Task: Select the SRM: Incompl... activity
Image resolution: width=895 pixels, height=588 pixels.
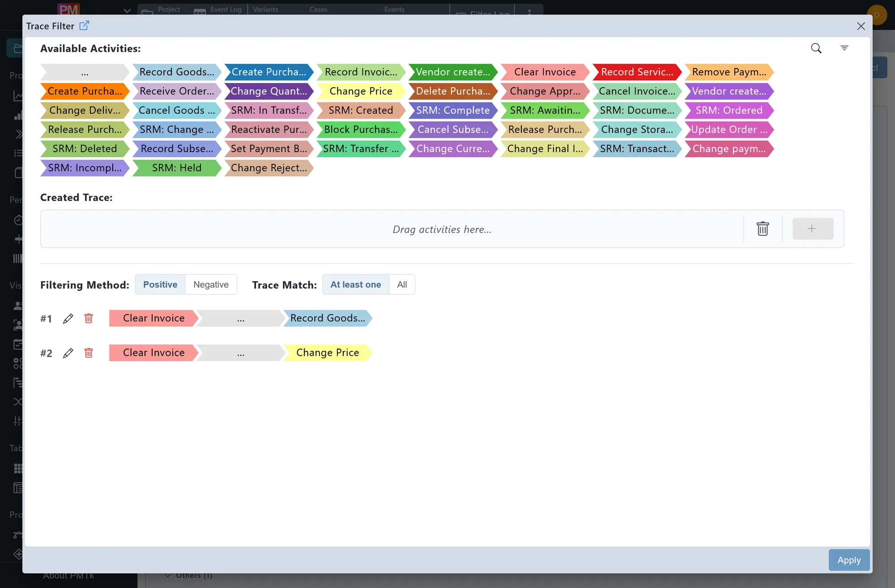Action: pos(85,168)
